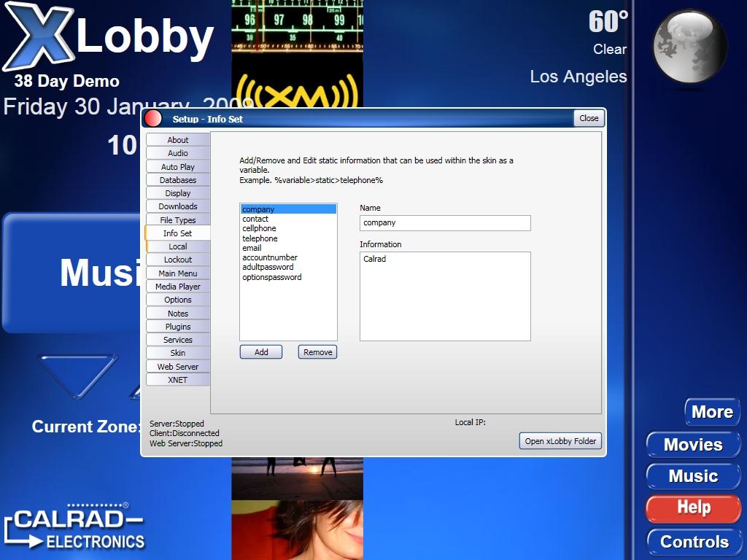Screen dimensions: 747x560
Task: Open the Display setup tab
Action: pyautogui.click(x=178, y=192)
